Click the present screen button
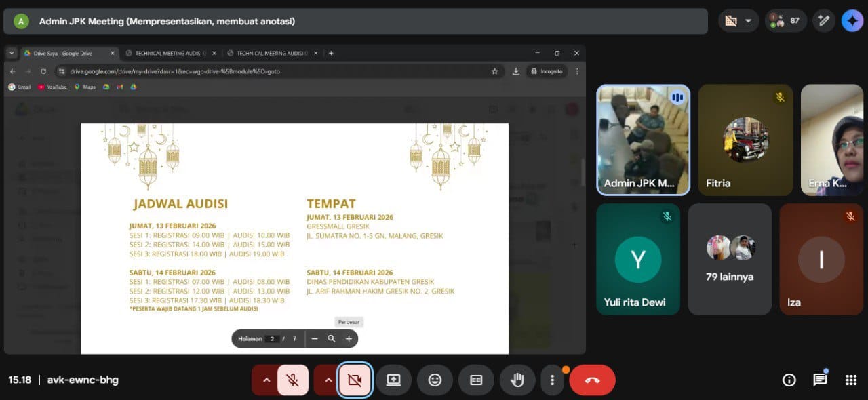Image resolution: width=868 pixels, height=400 pixels. pyautogui.click(x=393, y=380)
